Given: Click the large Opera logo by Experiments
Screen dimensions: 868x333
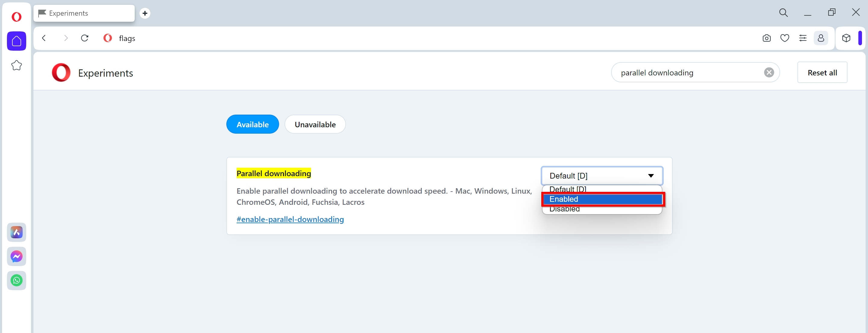Looking at the screenshot, I should [61, 72].
